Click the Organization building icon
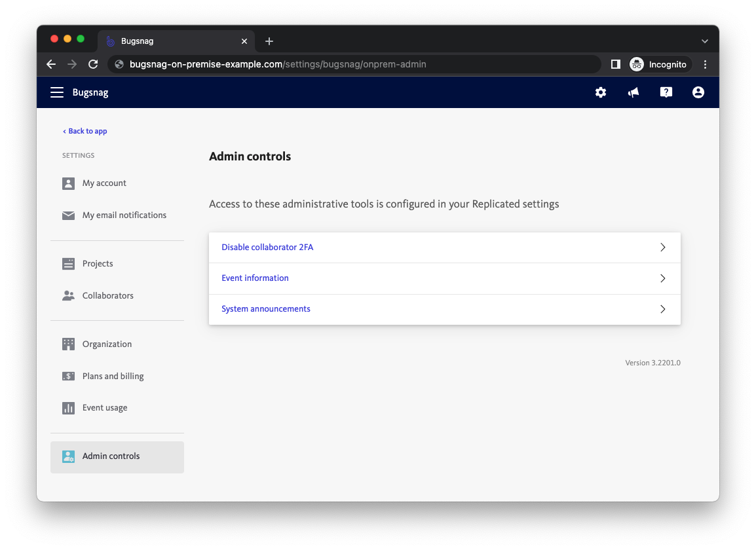The image size is (756, 550). (x=69, y=344)
